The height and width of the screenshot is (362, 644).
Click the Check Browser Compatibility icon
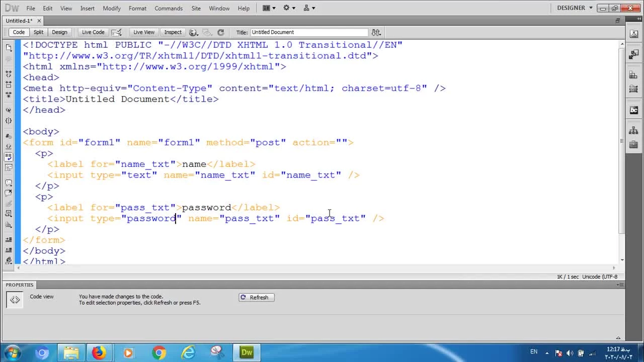point(116,32)
